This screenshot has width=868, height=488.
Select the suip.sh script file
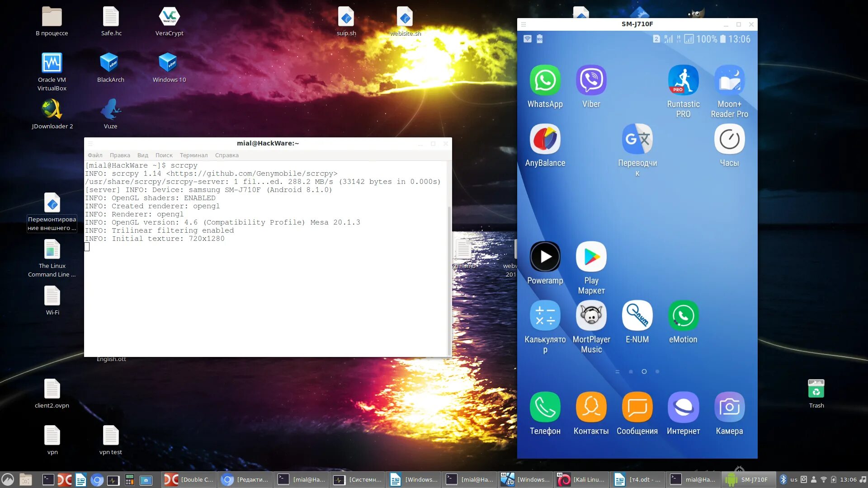pyautogui.click(x=346, y=21)
